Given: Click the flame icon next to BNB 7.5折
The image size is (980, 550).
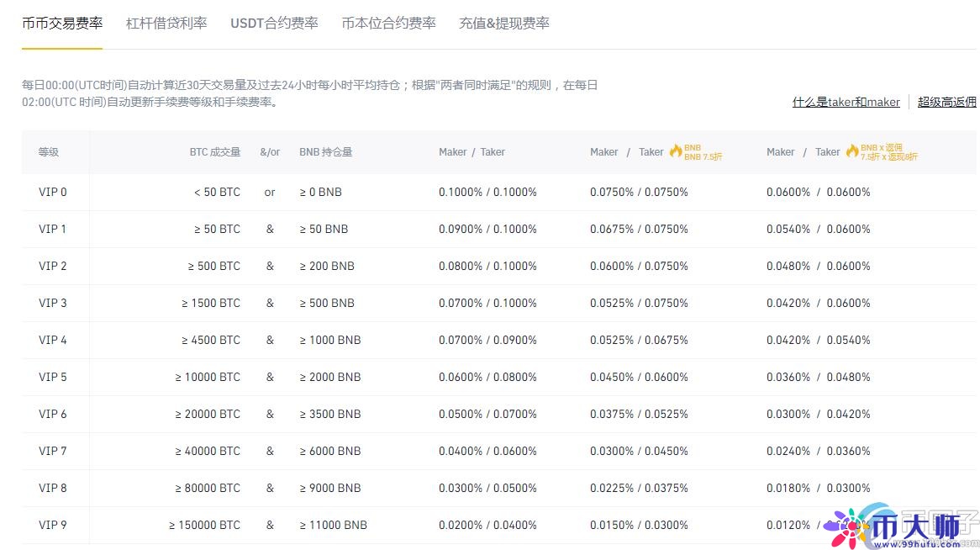Looking at the screenshot, I should coord(677,152).
